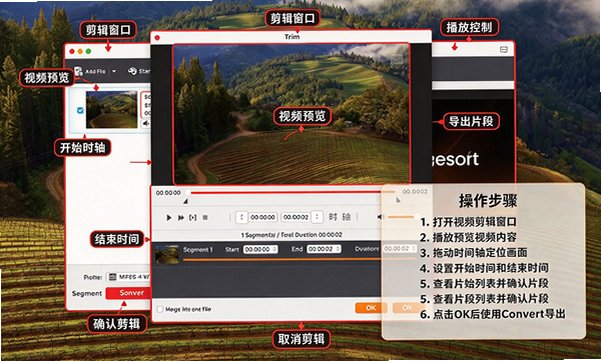Play the video in Trim window
Screen dimensions: 601x361
tap(169, 218)
